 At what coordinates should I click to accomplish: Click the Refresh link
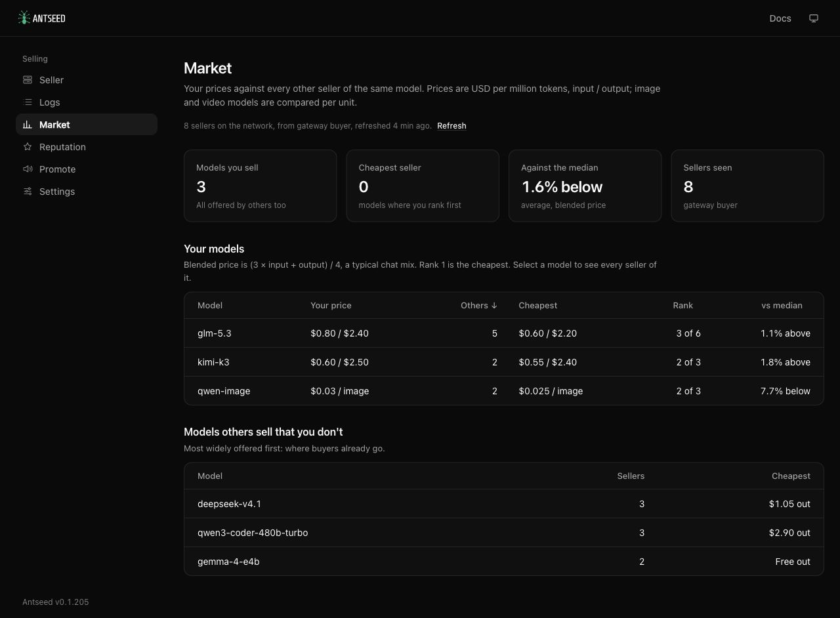click(x=451, y=126)
